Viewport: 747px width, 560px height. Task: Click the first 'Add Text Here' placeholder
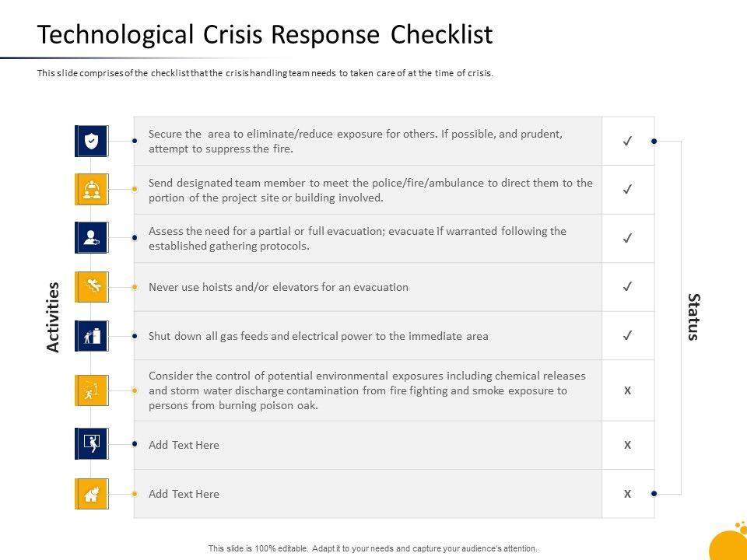184,445
